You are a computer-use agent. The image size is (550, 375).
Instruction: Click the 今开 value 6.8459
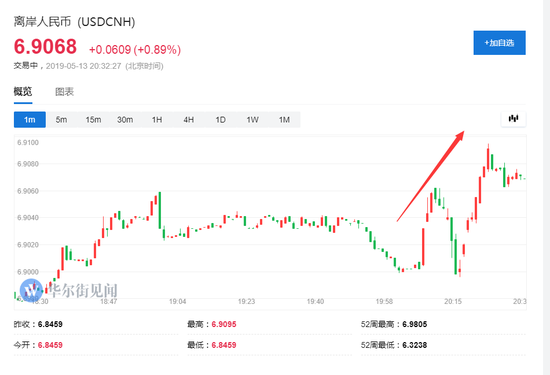[50, 345]
